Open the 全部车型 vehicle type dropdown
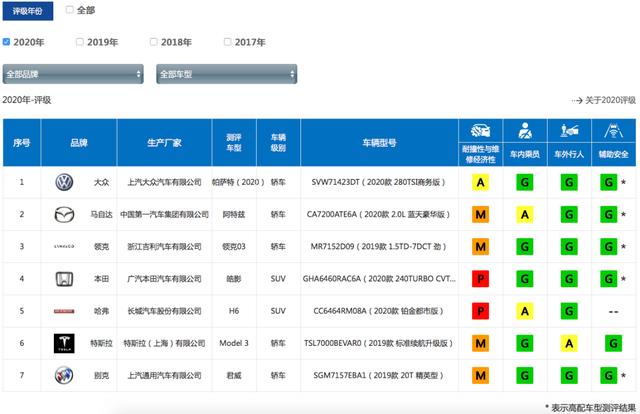 tap(227, 74)
